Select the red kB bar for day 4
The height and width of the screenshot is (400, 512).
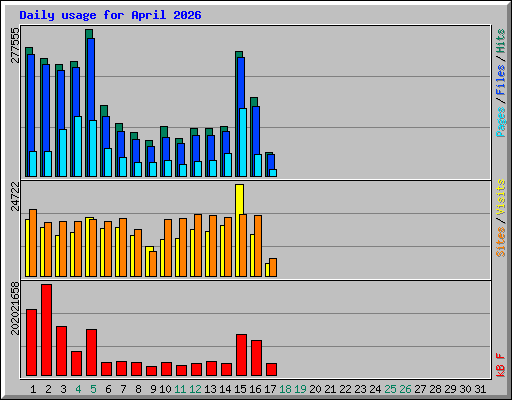click(x=76, y=364)
